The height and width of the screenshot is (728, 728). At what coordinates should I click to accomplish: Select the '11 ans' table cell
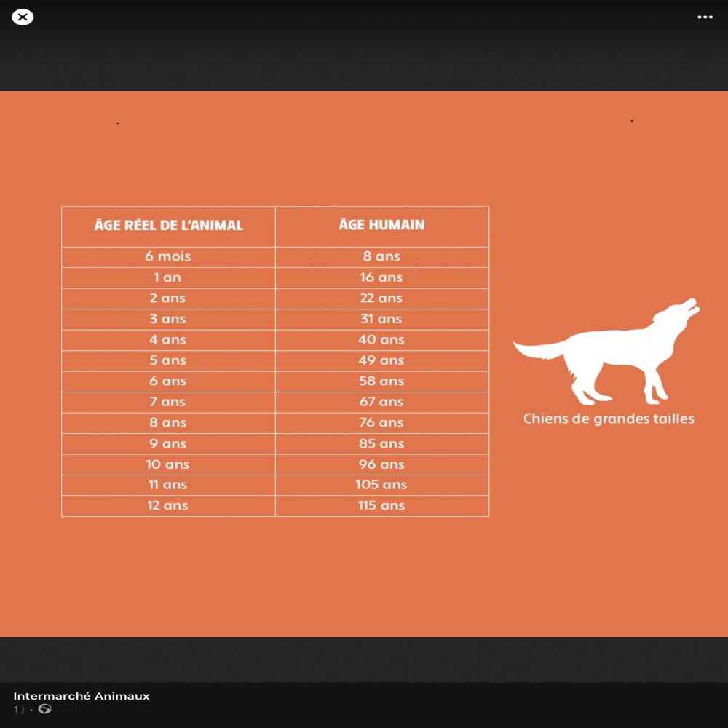click(x=169, y=485)
